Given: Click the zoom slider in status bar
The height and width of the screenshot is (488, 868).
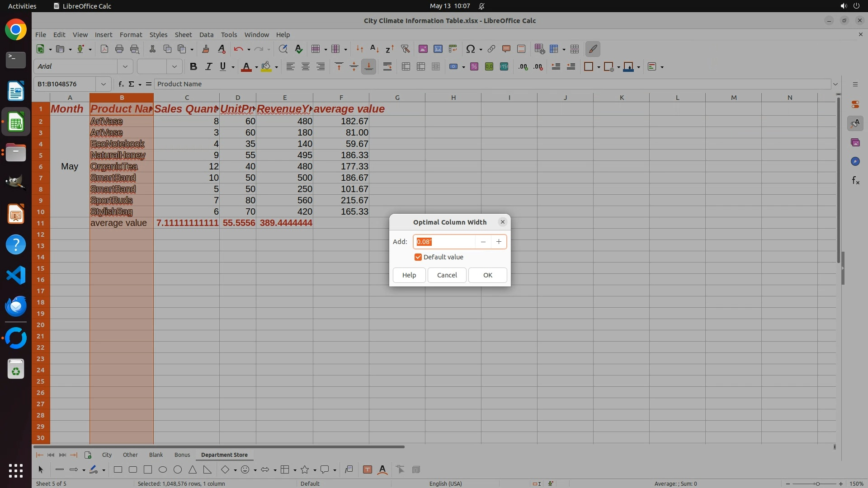Looking at the screenshot, I should pyautogui.click(x=817, y=483).
